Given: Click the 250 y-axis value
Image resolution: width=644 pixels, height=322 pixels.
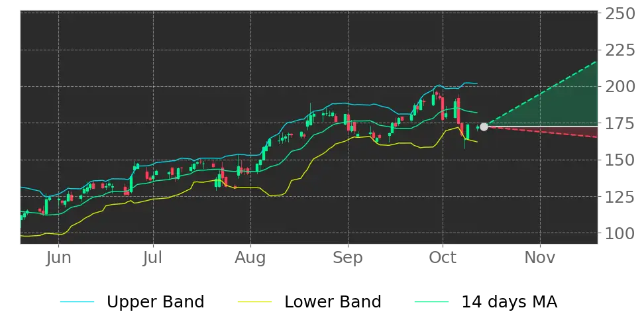Looking at the screenshot, I should pyautogui.click(x=621, y=14).
